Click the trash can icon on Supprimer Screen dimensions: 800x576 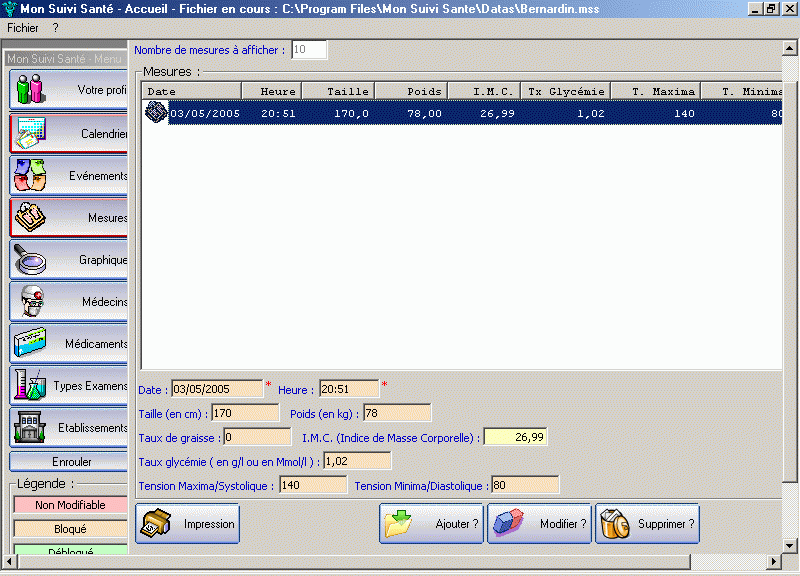click(615, 523)
